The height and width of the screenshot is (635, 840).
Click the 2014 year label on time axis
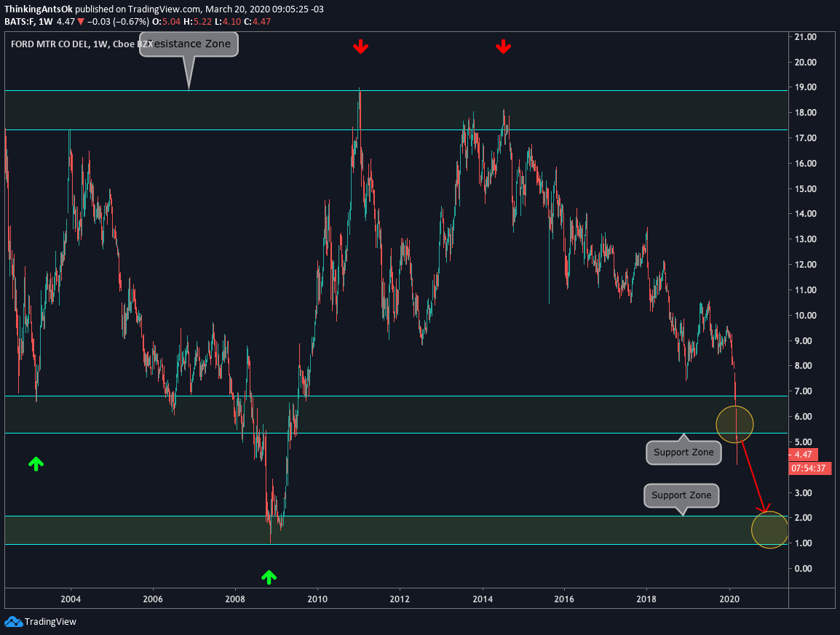[x=483, y=599]
